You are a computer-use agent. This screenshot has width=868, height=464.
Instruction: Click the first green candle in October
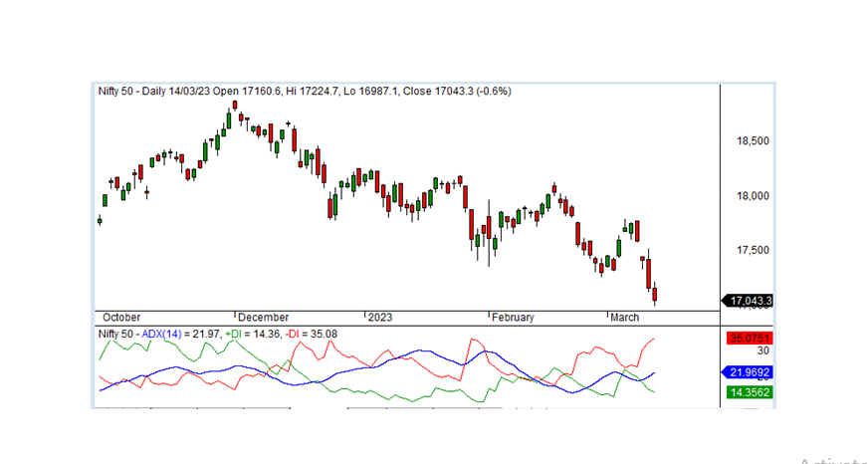[100, 221]
